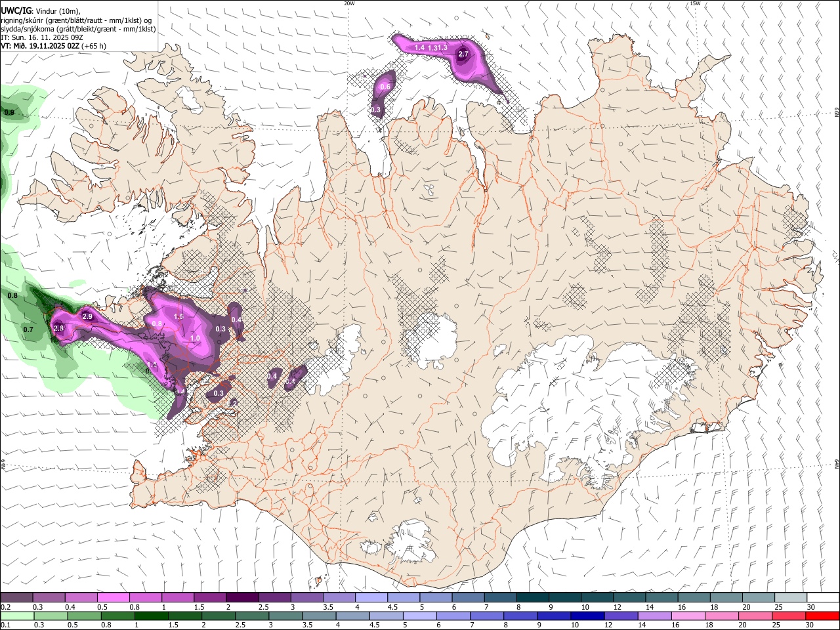Click the 'IT: Sun. 16. 11. 2025 09Z' line
The image size is (840, 630).
42,37
